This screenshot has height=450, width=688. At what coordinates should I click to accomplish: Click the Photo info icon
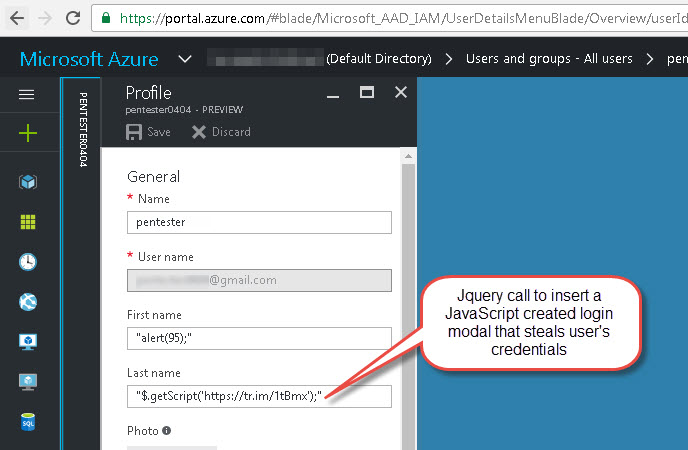166,431
